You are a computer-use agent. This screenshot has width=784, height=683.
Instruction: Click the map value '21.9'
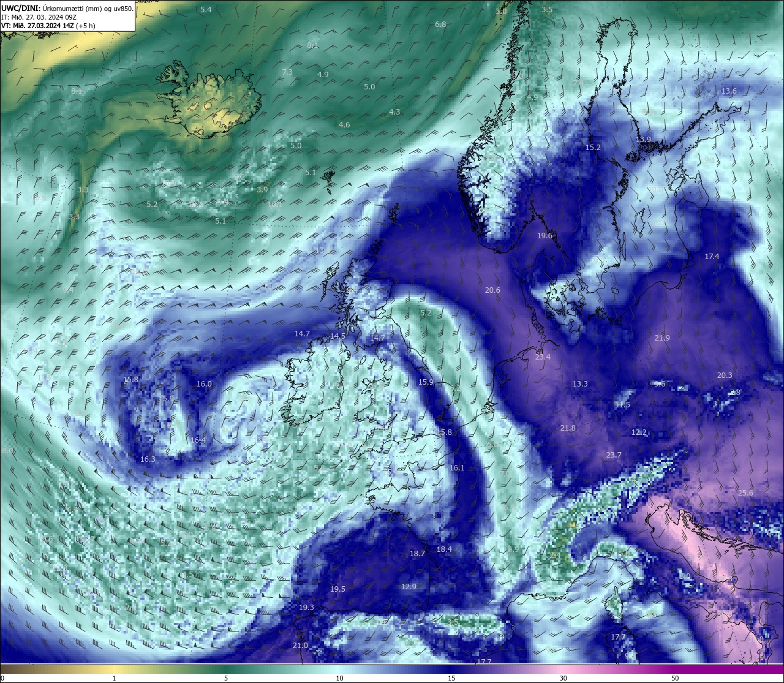point(662,338)
